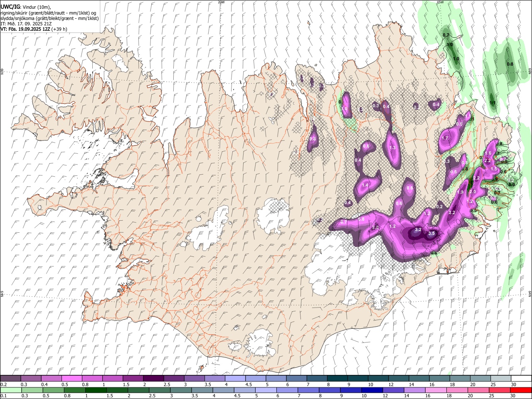Viewport: 532px width, 399px height.
Task: Select lower legend swatch between 1 and 1.5
Action: pyautogui.click(x=96, y=390)
